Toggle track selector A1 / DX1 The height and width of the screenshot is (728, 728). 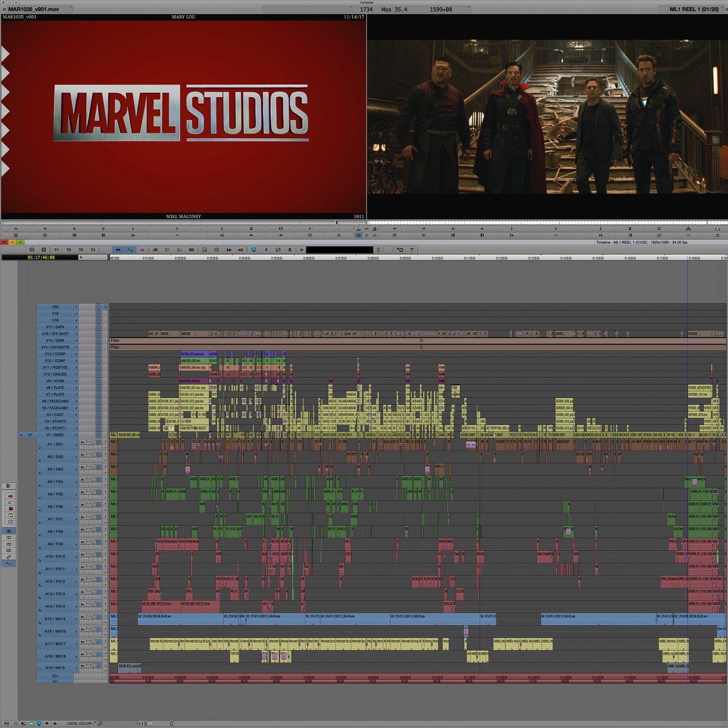click(56, 445)
